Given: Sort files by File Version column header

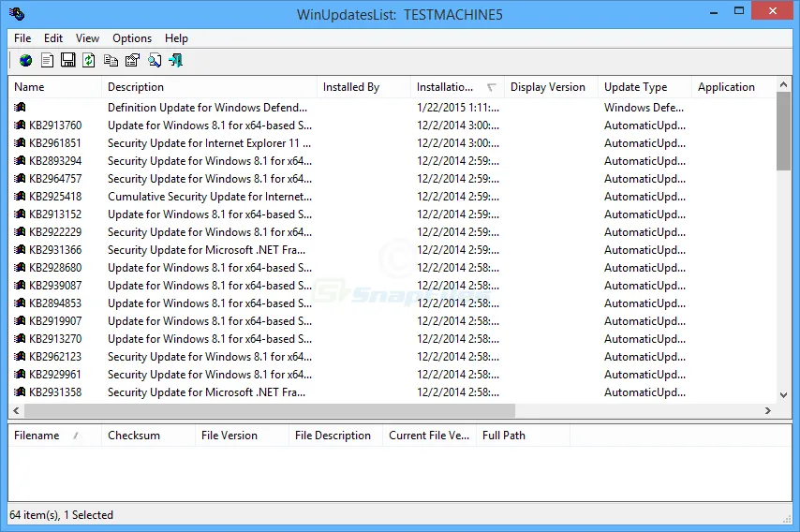Looking at the screenshot, I should click(242, 436).
